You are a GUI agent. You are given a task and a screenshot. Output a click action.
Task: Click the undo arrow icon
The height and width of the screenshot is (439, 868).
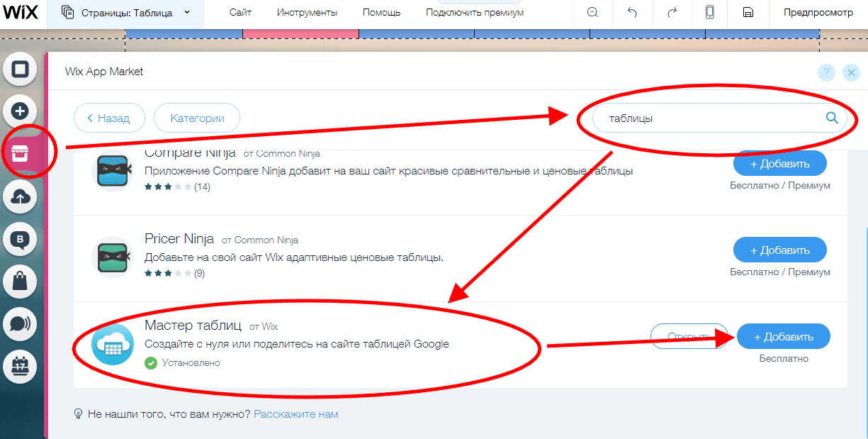tap(633, 13)
